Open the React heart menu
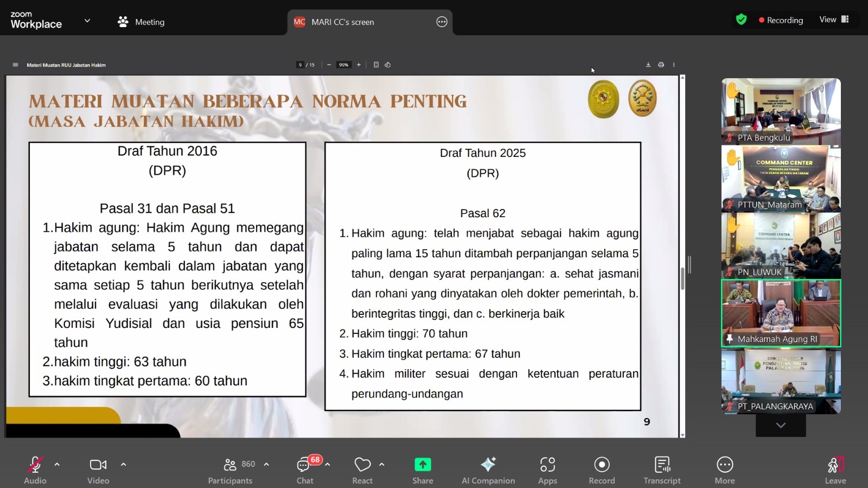 point(362,470)
